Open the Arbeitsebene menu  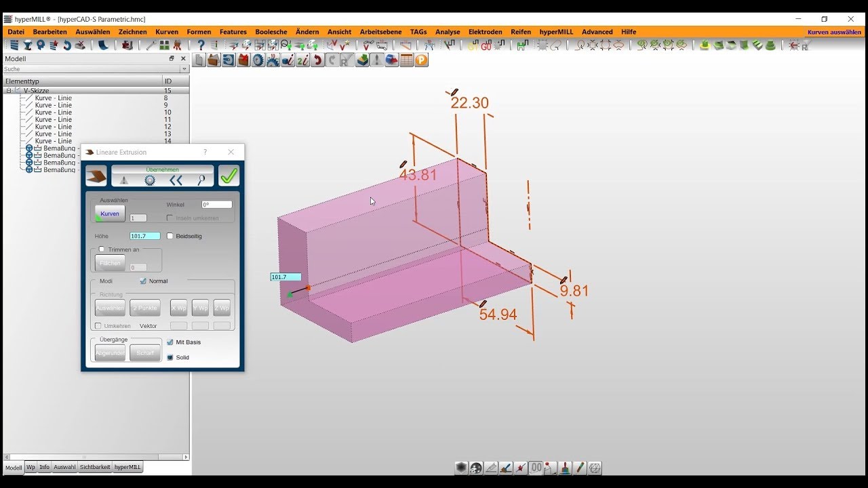pos(380,32)
